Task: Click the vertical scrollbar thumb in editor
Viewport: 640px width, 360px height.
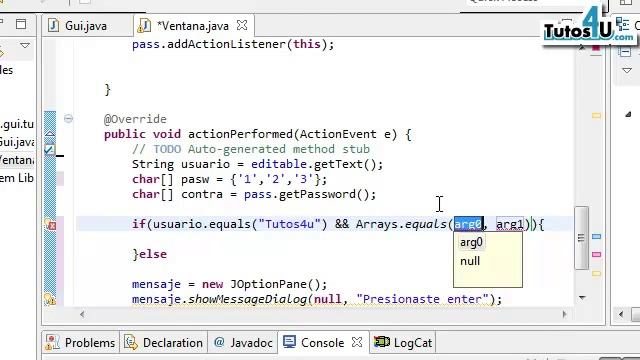Action: coord(581,238)
